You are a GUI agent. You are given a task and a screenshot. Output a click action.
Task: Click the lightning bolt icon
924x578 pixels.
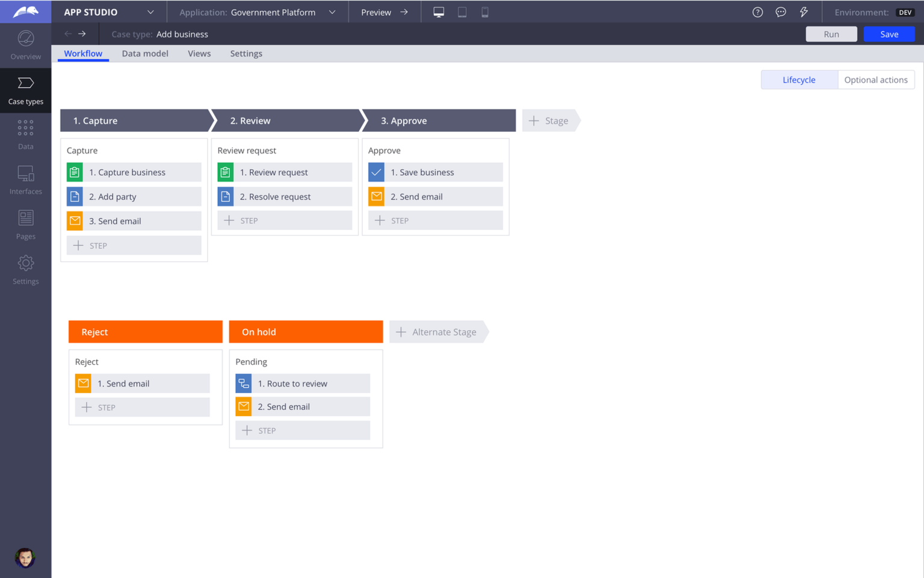click(804, 12)
